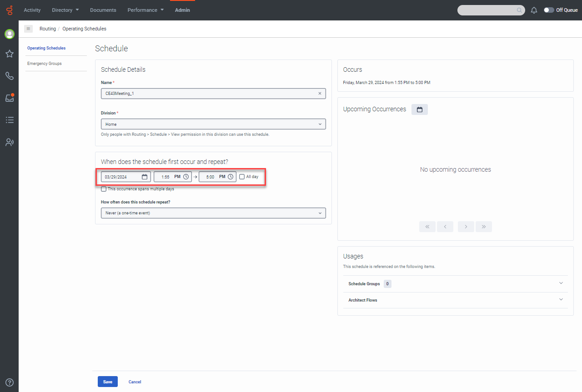Click the top search input field
The height and width of the screenshot is (392, 582).
[487, 10]
